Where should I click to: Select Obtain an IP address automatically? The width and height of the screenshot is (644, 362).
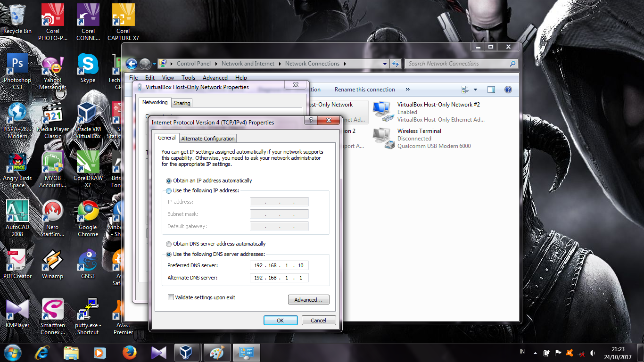point(169,181)
